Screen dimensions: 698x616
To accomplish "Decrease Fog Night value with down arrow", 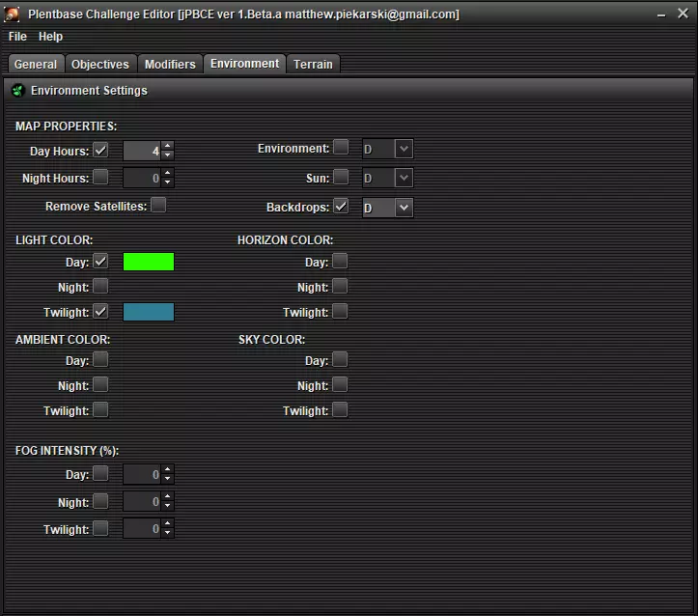I will click(167, 506).
